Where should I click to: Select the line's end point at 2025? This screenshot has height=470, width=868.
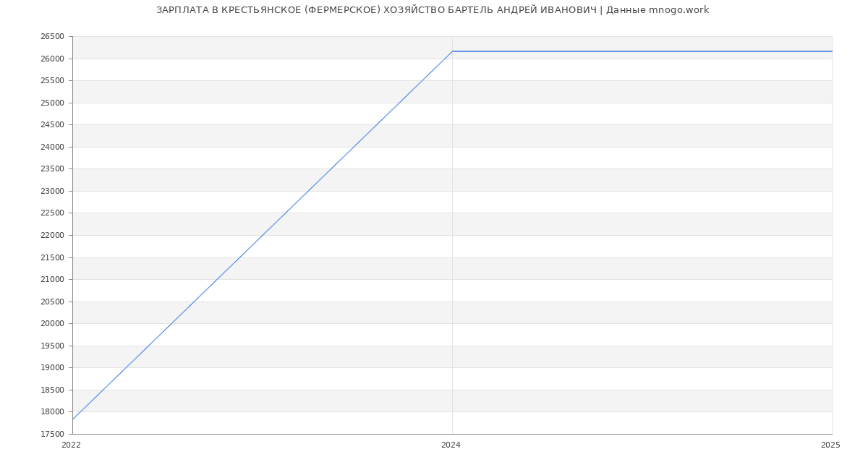point(831,51)
